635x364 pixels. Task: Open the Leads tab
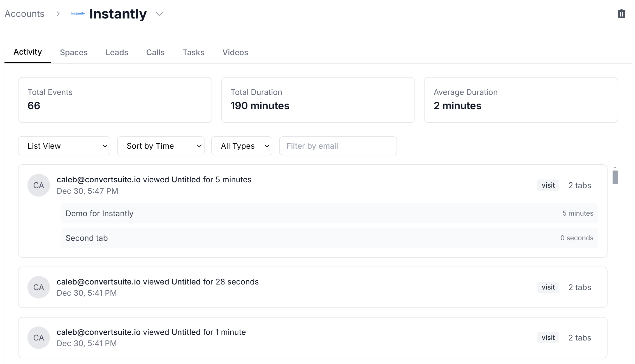click(x=117, y=52)
